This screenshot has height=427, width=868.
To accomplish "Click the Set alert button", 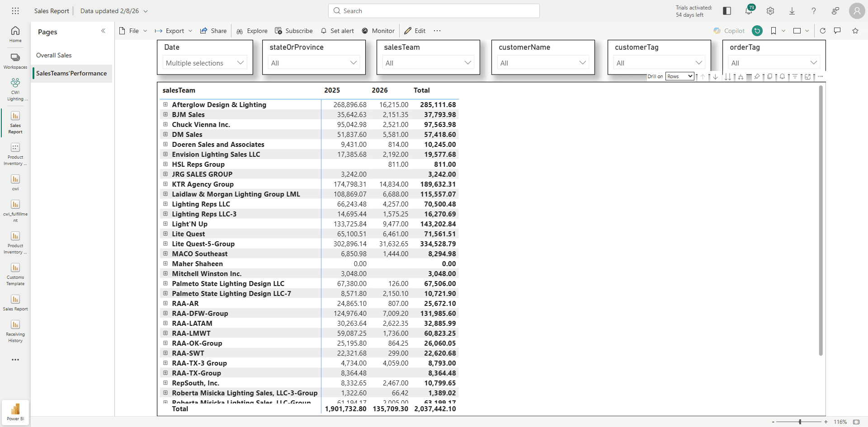I will coord(337,31).
